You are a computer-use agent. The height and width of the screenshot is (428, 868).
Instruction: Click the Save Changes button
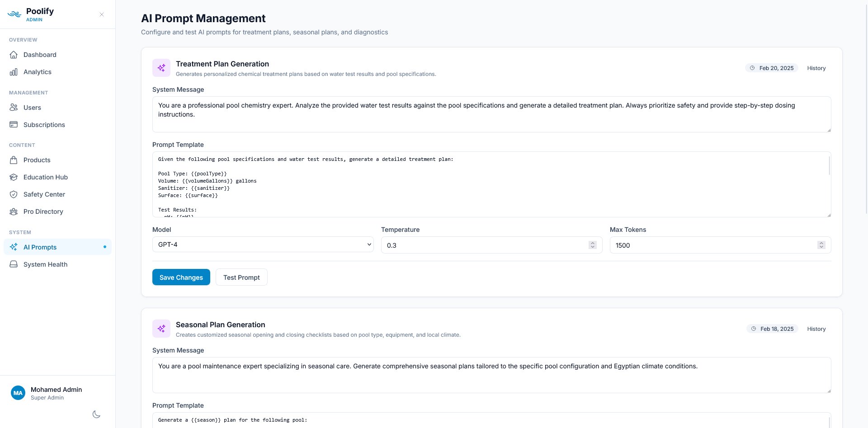pyautogui.click(x=181, y=277)
